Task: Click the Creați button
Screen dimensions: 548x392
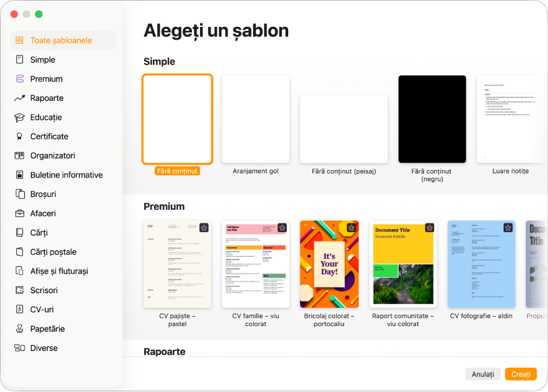Action: [x=521, y=375]
